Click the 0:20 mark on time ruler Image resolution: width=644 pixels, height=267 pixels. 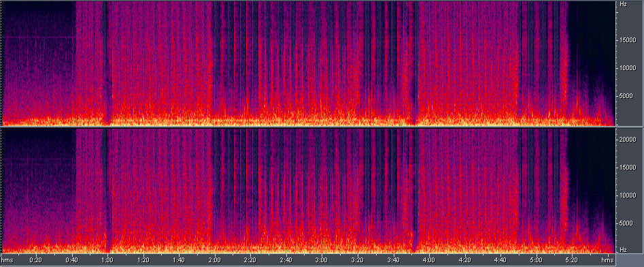pyautogui.click(x=36, y=260)
